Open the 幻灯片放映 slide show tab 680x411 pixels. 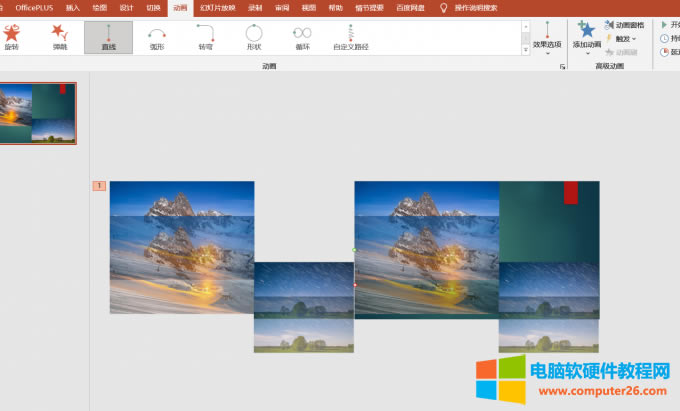pyautogui.click(x=216, y=7)
